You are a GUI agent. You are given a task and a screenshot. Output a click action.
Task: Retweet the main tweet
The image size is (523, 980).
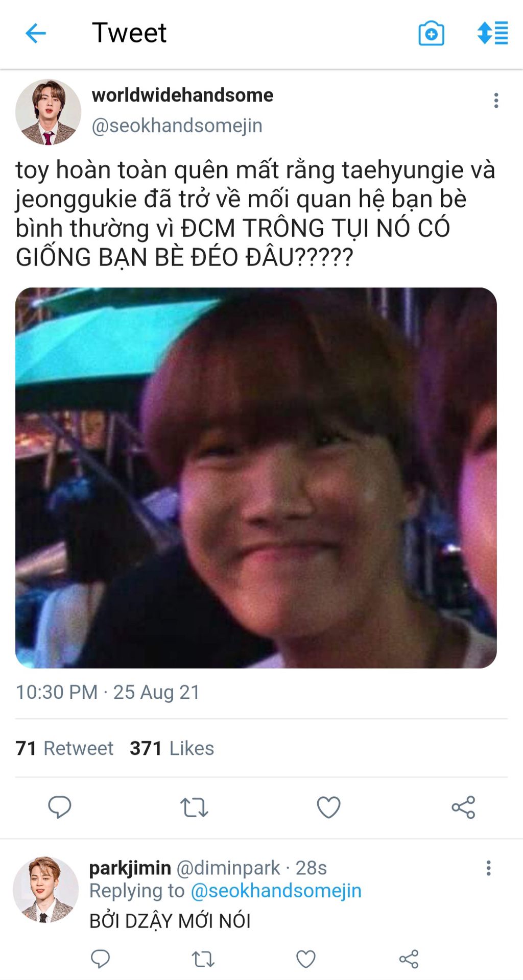click(x=194, y=807)
